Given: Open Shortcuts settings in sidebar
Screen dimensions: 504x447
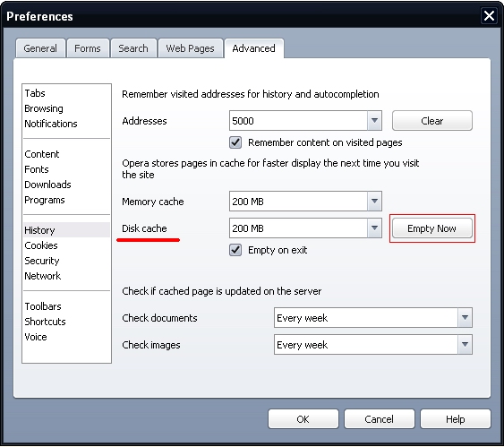Looking at the screenshot, I should coord(46,322).
